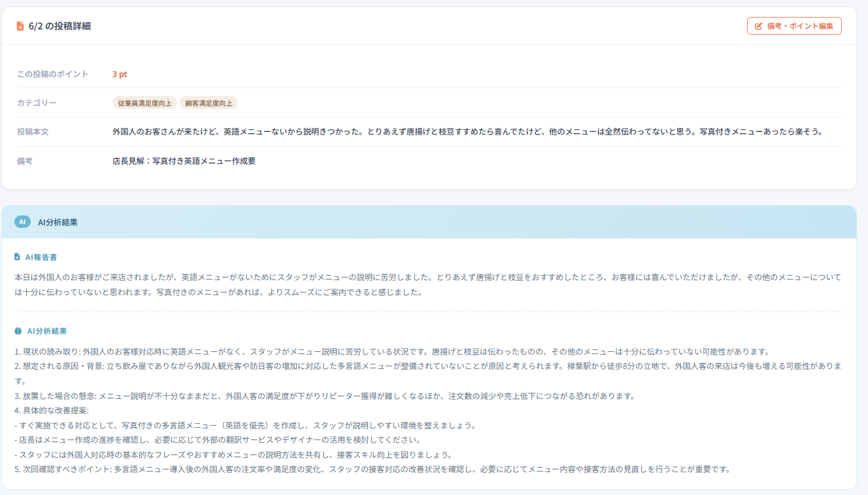The image size is (868, 495).
Task: Select the 顧客満足度向上 category tag
Action: point(209,103)
